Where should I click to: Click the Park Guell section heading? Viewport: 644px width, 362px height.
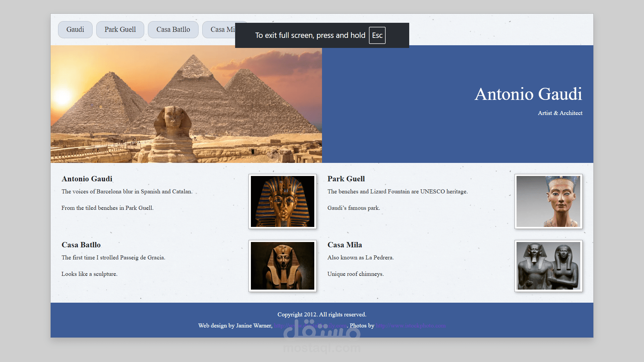pos(346,179)
